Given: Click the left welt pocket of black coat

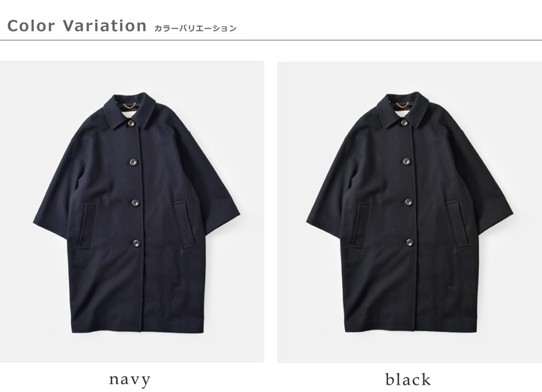Looking at the screenshot, I should tap(361, 226).
